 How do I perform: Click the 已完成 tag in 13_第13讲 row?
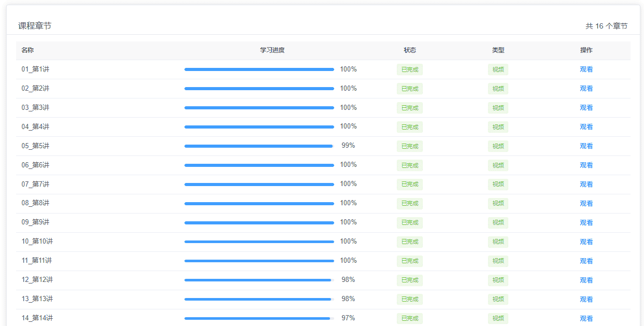tap(409, 300)
